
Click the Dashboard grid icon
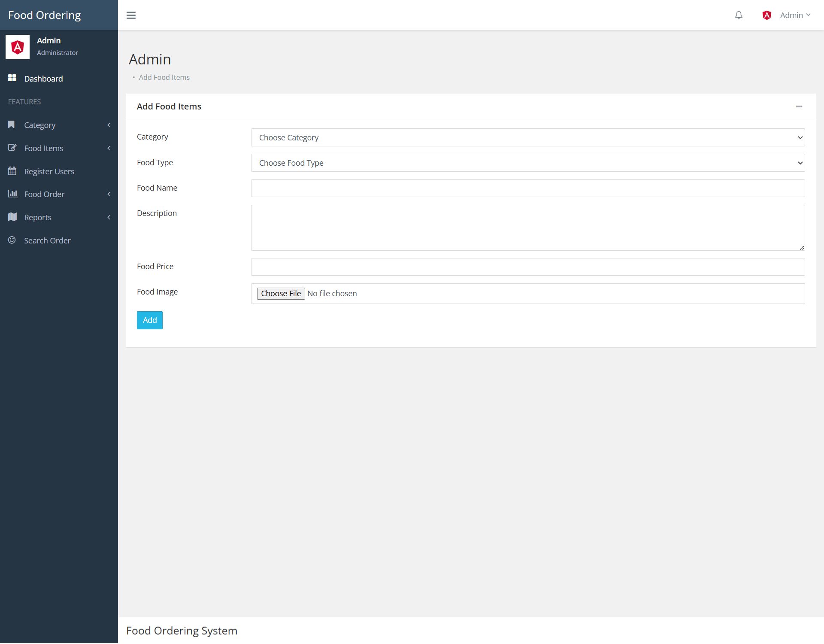click(12, 78)
